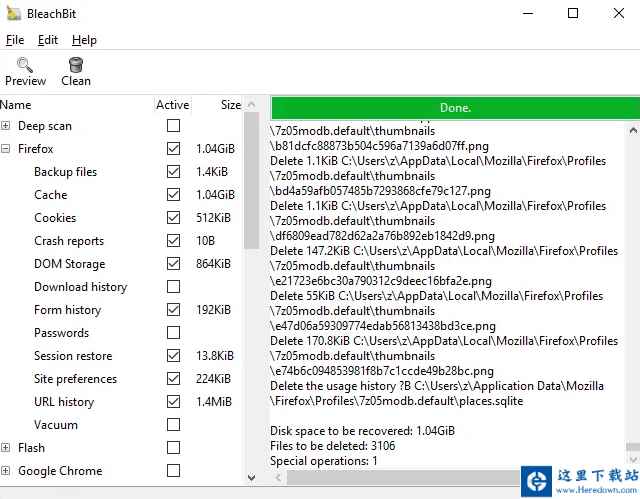Uncheck Form history checkbox

pos(173,310)
